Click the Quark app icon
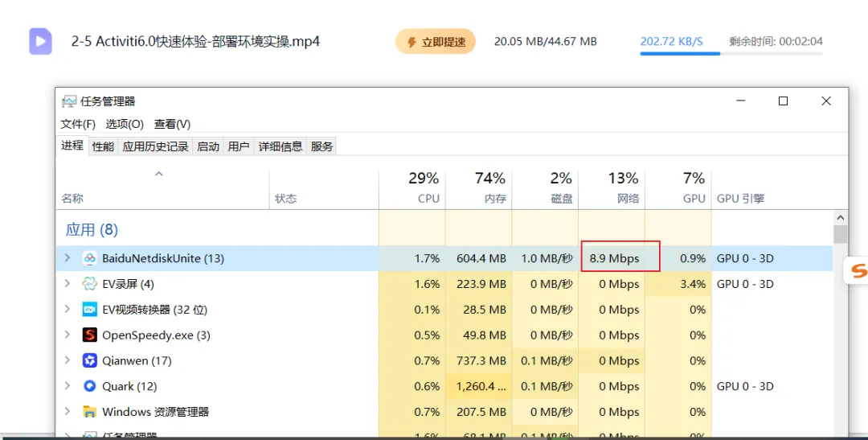Image resolution: width=868 pixels, height=440 pixels. click(89, 386)
